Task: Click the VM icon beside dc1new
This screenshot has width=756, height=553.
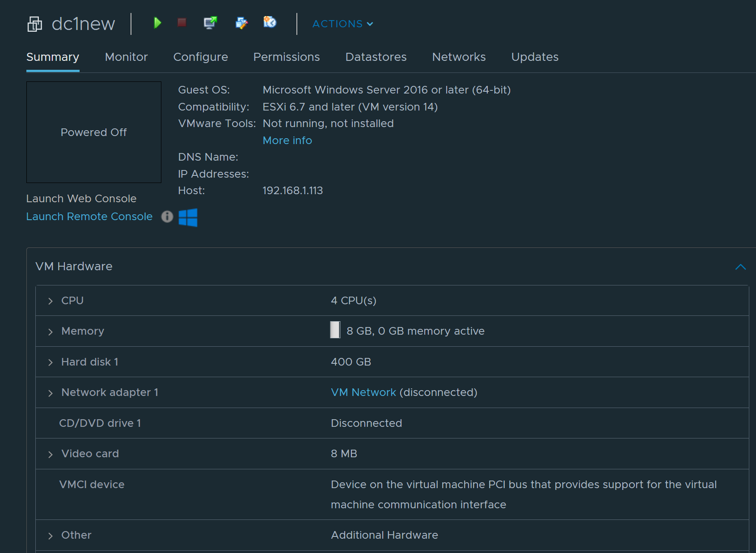Action: tap(34, 24)
